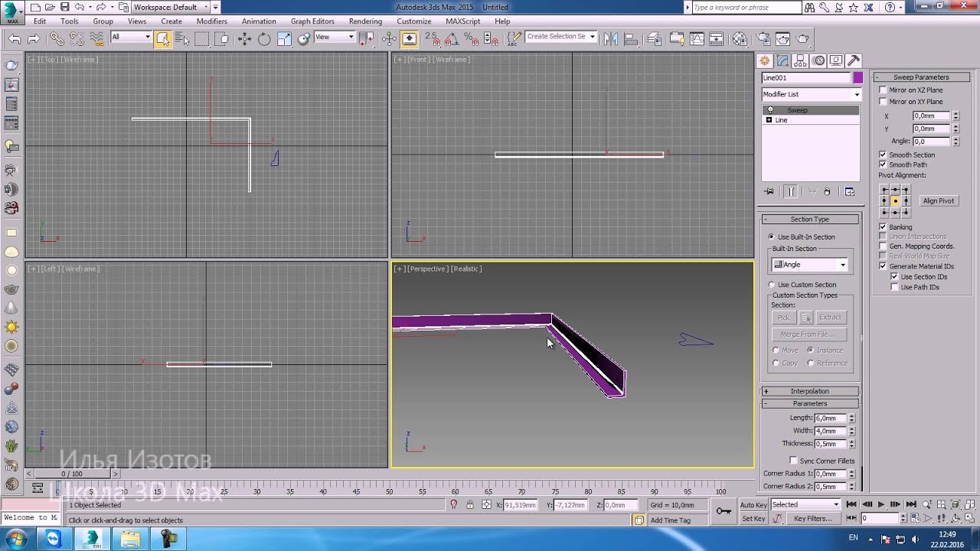
Task: Click the Undo arrow in main toolbar
Action: click(15, 39)
